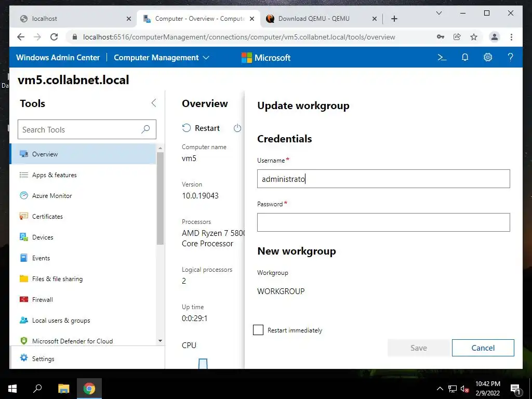Viewport: 532px width, 399px height.
Task: Click the tools list scroll down arrow
Action: (x=160, y=341)
